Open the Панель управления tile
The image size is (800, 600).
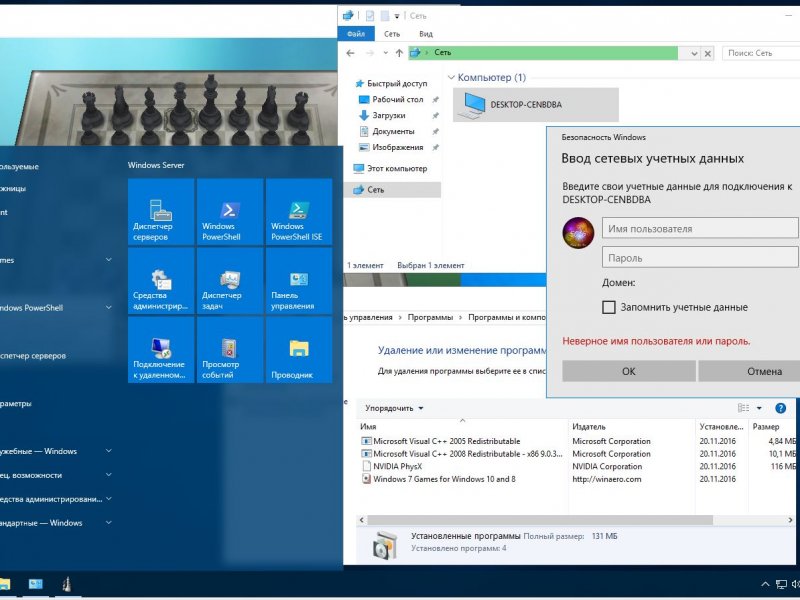[x=299, y=281]
